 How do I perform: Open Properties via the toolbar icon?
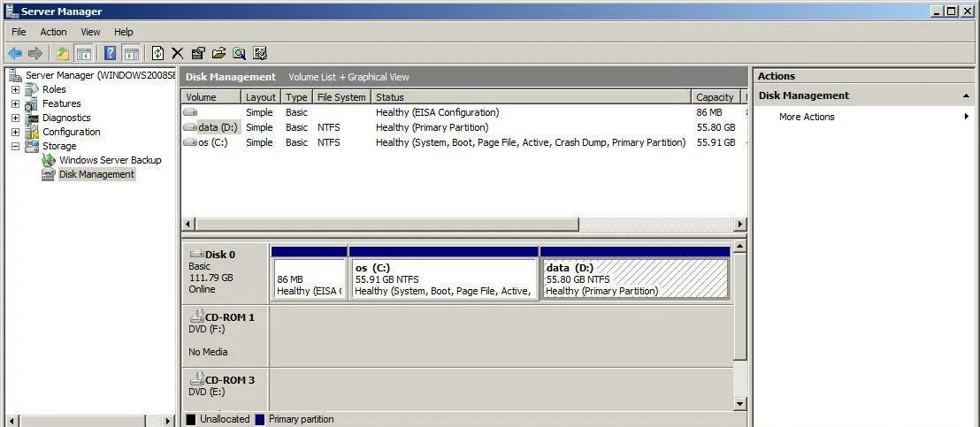(198, 54)
